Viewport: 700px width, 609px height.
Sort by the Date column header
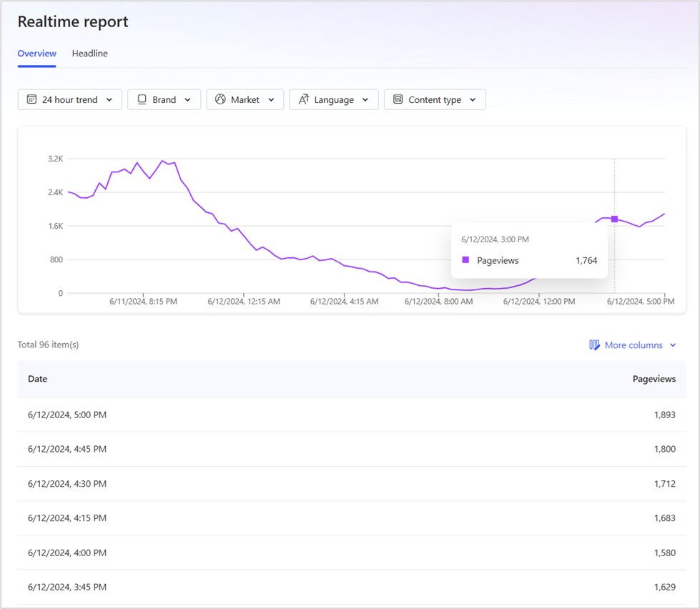pos(37,378)
